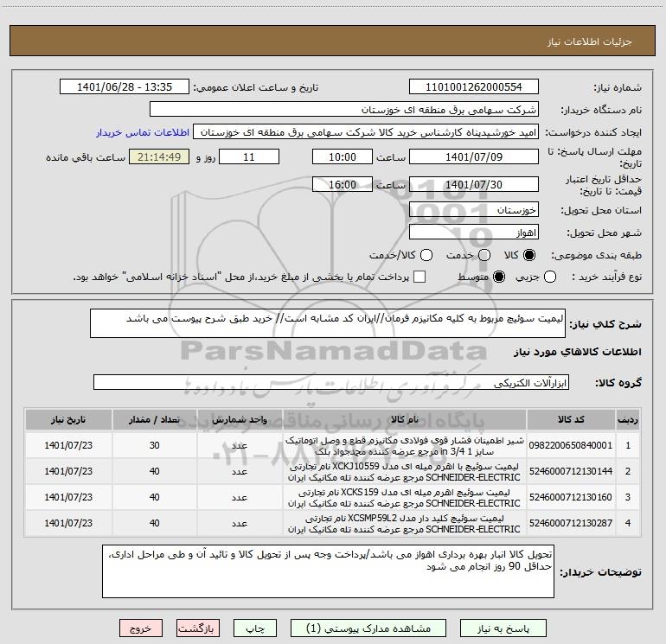Click the 'تاریخ نیاز' column header
The width and height of the screenshot is (666, 644).
[x=67, y=419]
